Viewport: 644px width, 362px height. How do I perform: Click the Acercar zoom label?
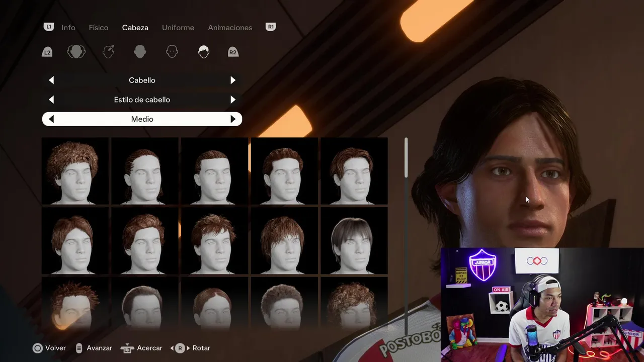click(x=149, y=348)
